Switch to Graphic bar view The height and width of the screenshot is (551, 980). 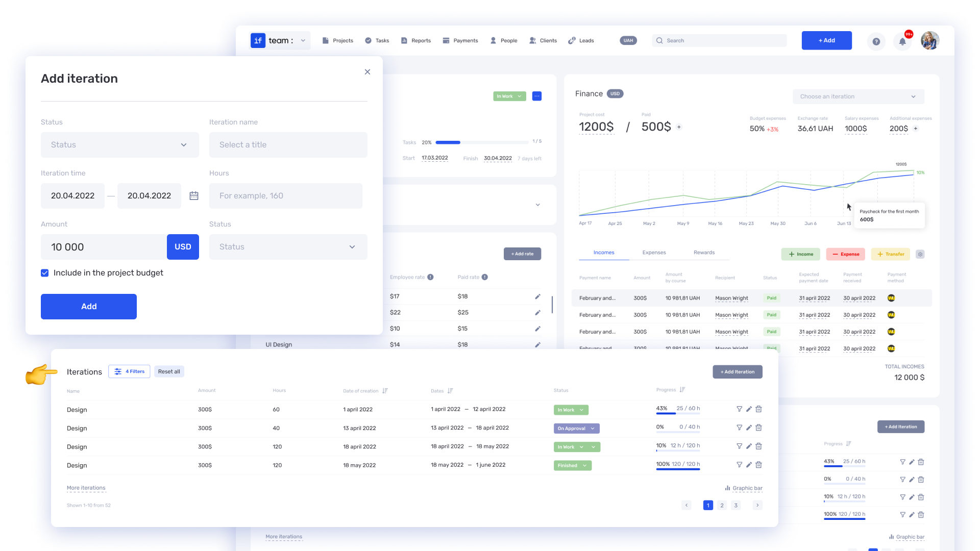click(x=744, y=488)
